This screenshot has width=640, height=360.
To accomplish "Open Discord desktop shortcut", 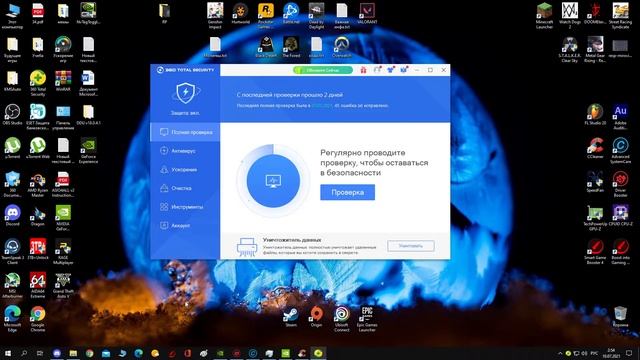I will [12, 216].
